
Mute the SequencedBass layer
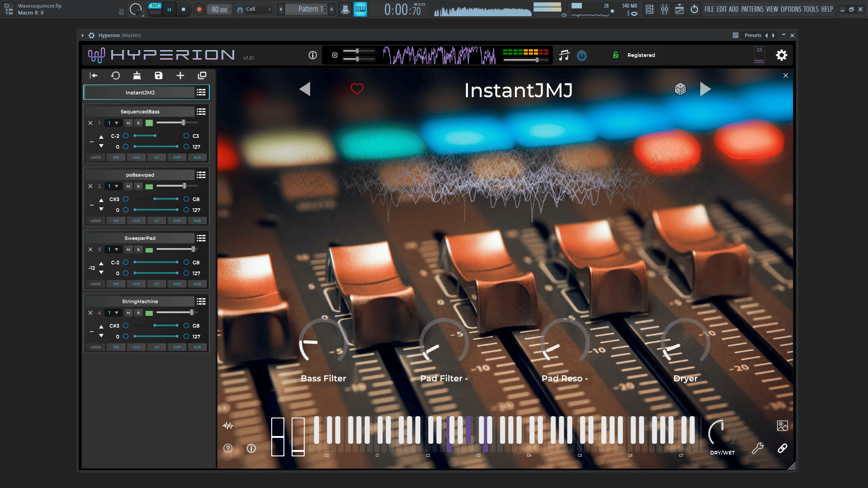pos(128,123)
